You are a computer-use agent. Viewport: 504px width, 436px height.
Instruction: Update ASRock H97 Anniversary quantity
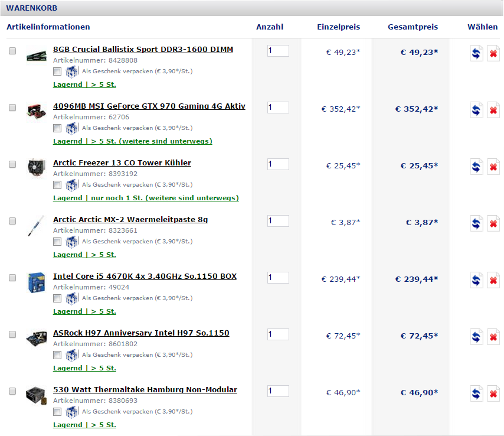click(x=476, y=337)
